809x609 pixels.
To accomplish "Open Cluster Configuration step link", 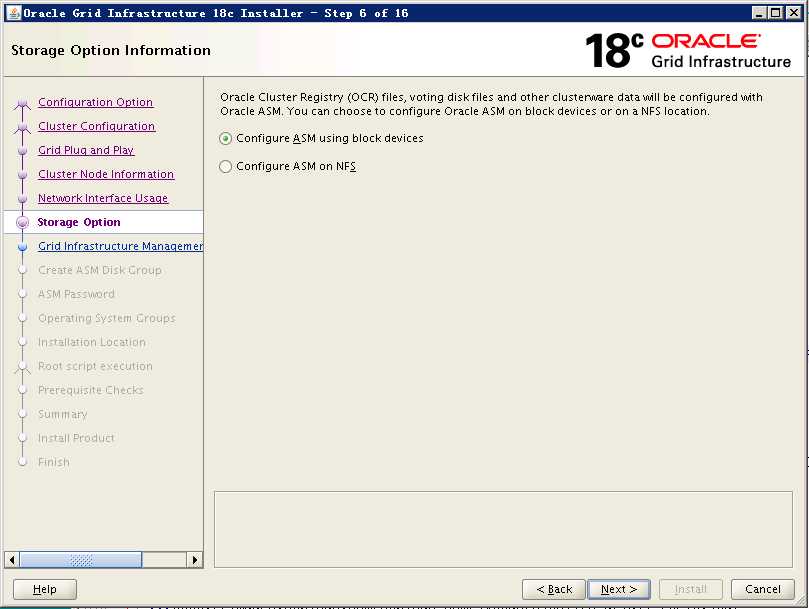I will point(96,126).
